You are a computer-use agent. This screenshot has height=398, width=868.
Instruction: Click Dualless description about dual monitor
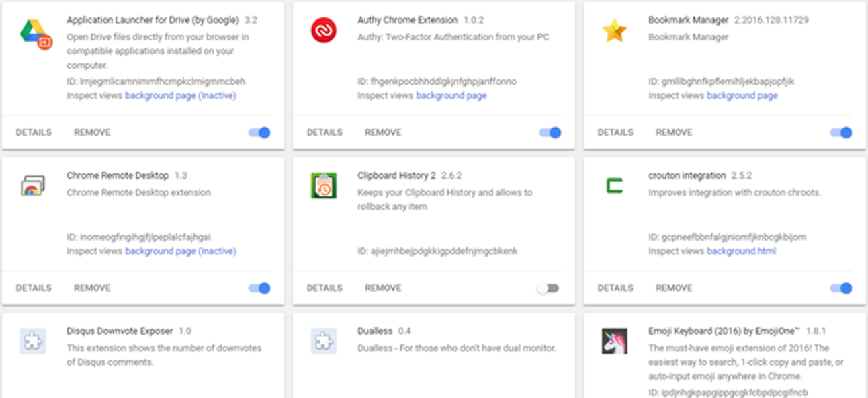click(457, 348)
